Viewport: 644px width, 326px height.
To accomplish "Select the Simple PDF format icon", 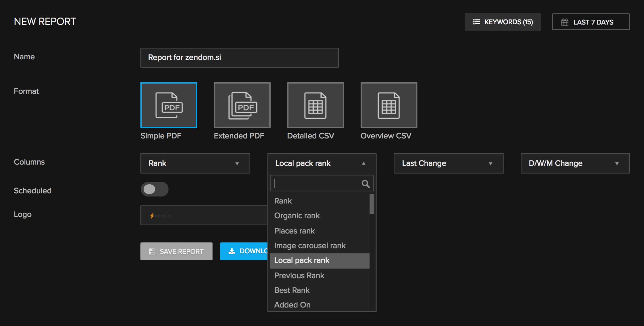I will (168, 105).
